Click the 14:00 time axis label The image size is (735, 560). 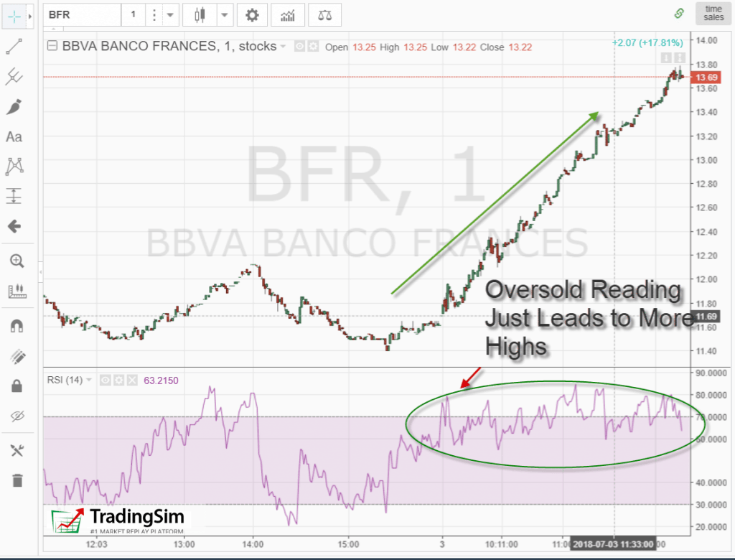click(x=253, y=544)
